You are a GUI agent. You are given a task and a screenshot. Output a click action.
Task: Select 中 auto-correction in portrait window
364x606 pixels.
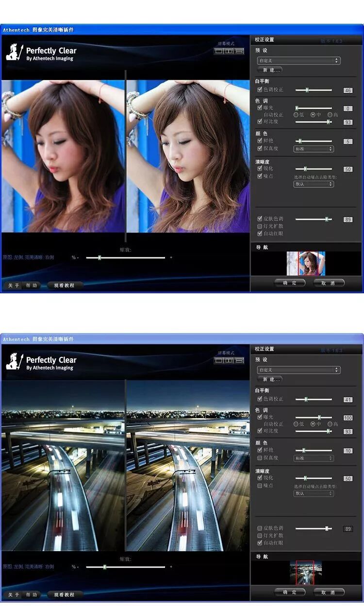(313, 115)
